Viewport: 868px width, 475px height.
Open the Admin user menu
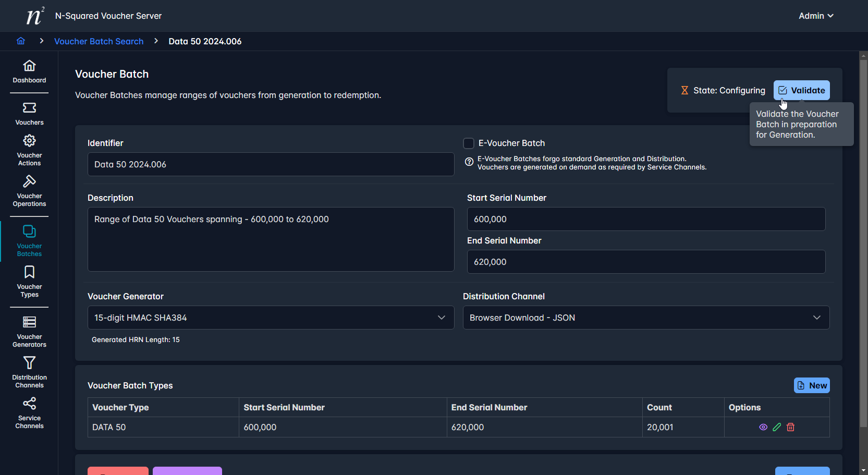click(x=815, y=16)
